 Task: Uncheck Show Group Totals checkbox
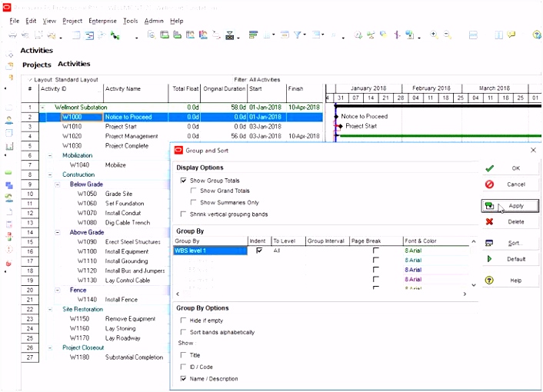pyautogui.click(x=184, y=181)
